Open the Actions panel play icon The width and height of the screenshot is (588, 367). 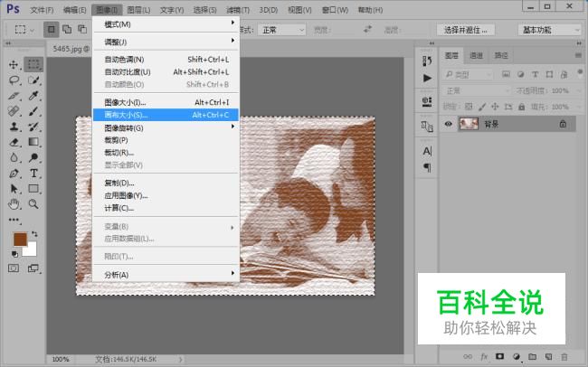427,78
